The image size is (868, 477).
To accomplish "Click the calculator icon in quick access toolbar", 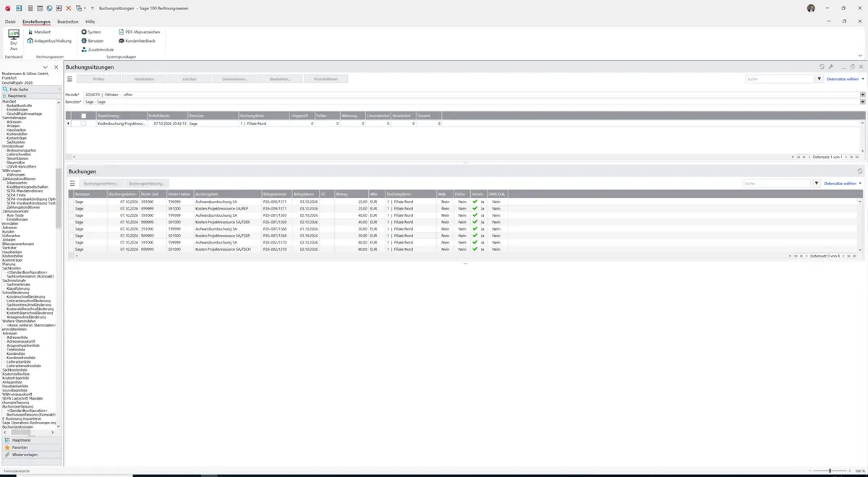I will [30, 8].
